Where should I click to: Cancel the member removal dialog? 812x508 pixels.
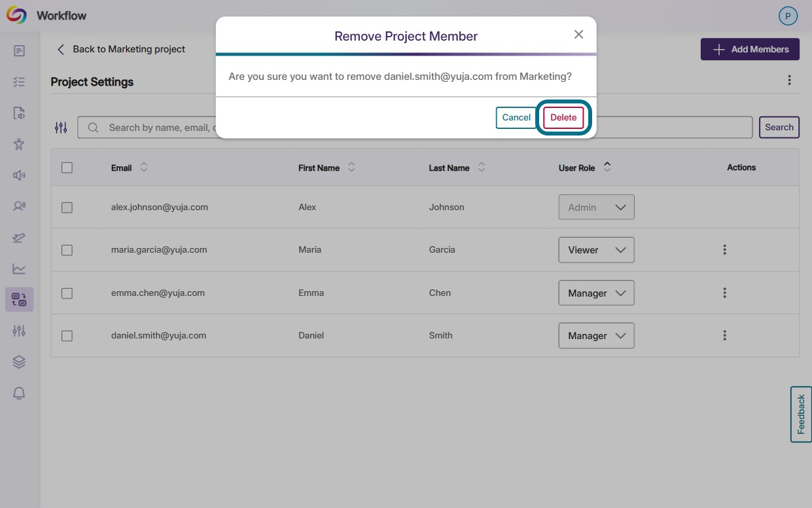click(x=516, y=118)
